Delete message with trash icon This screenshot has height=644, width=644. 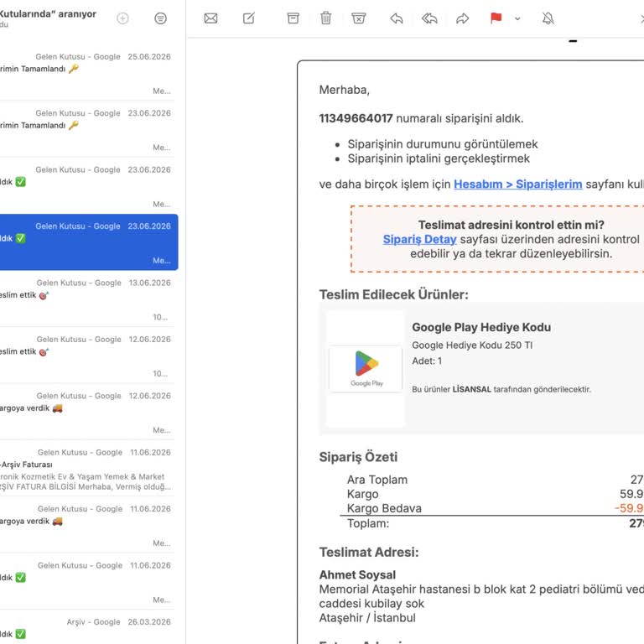tap(325, 18)
